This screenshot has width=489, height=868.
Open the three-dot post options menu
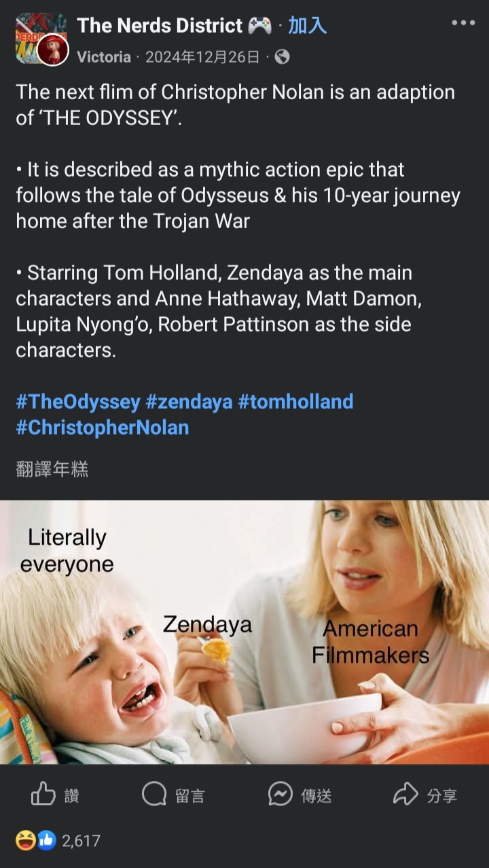463,23
